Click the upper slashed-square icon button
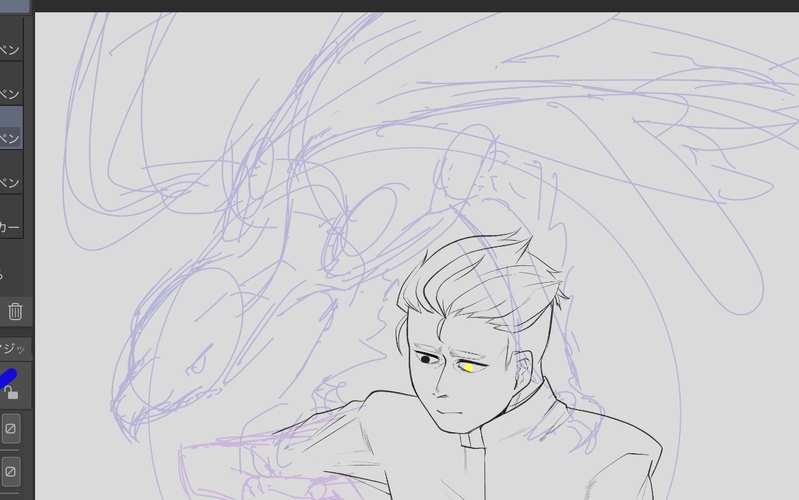The image size is (799, 500). click(x=10, y=429)
